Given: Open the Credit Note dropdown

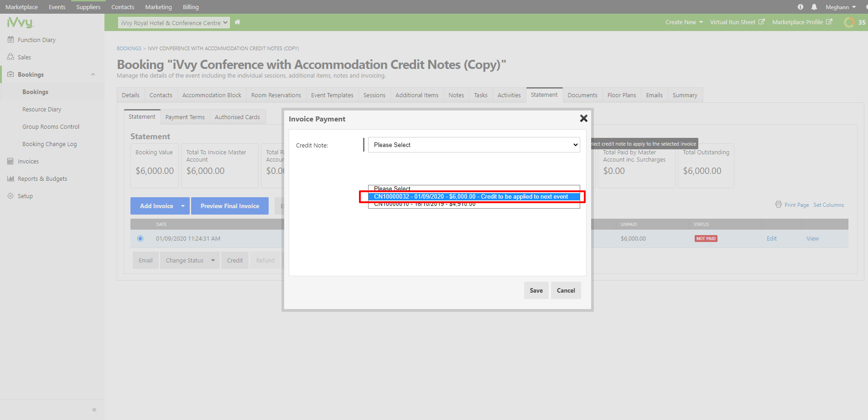Looking at the screenshot, I should (474, 145).
